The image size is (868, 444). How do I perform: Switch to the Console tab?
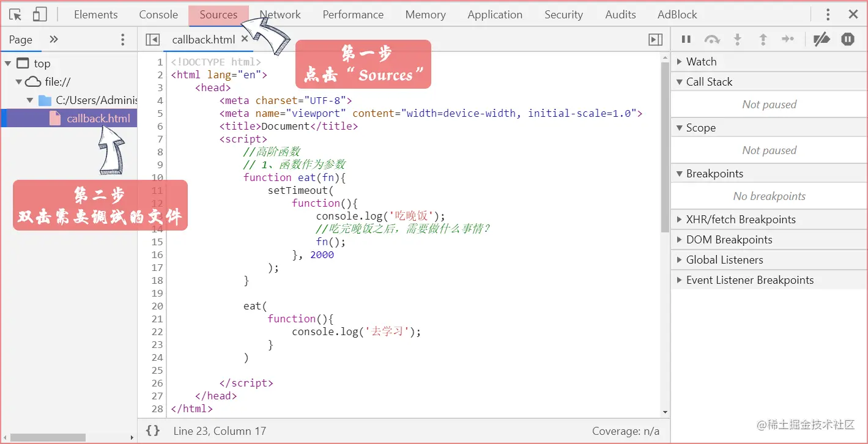pyautogui.click(x=158, y=15)
